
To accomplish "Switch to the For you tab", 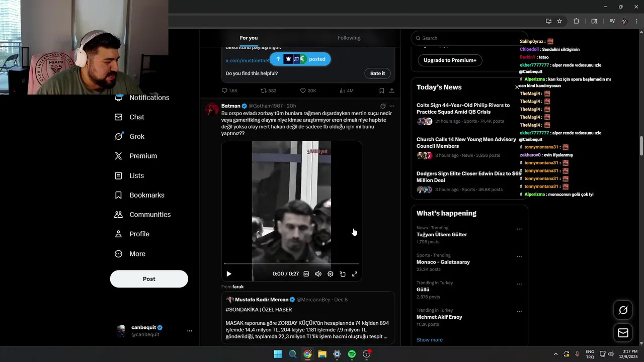I will (249, 38).
